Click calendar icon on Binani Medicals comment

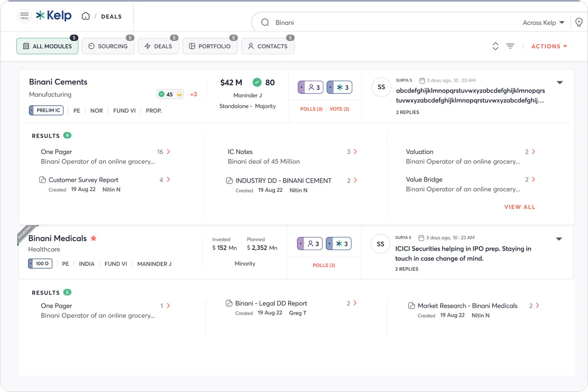(x=421, y=238)
